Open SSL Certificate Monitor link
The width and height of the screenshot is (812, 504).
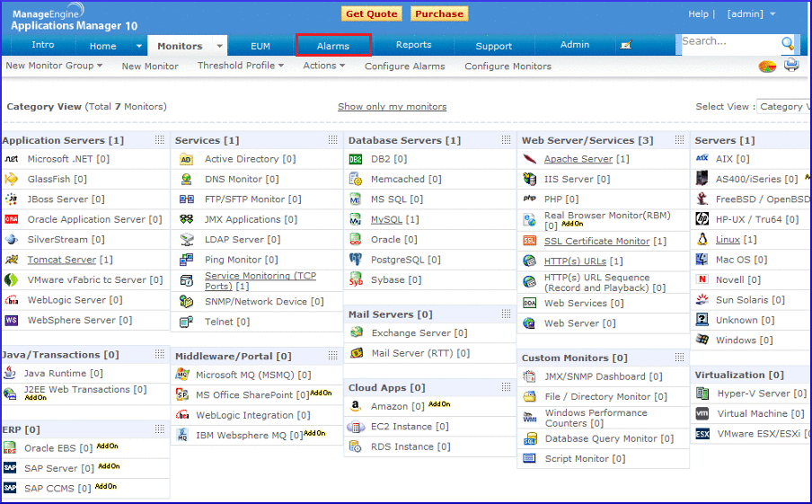click(x=596, y=241)
